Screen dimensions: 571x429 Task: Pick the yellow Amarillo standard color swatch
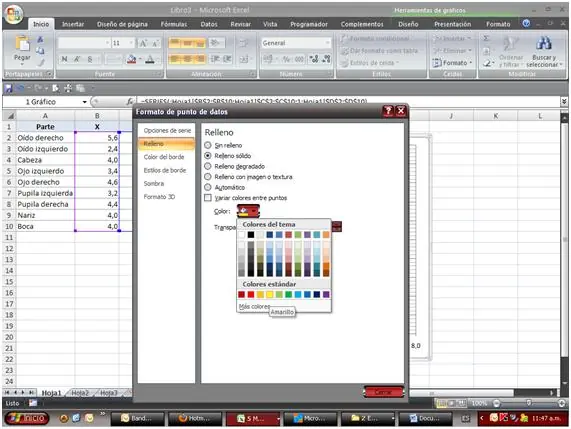[x=269, y=294]
